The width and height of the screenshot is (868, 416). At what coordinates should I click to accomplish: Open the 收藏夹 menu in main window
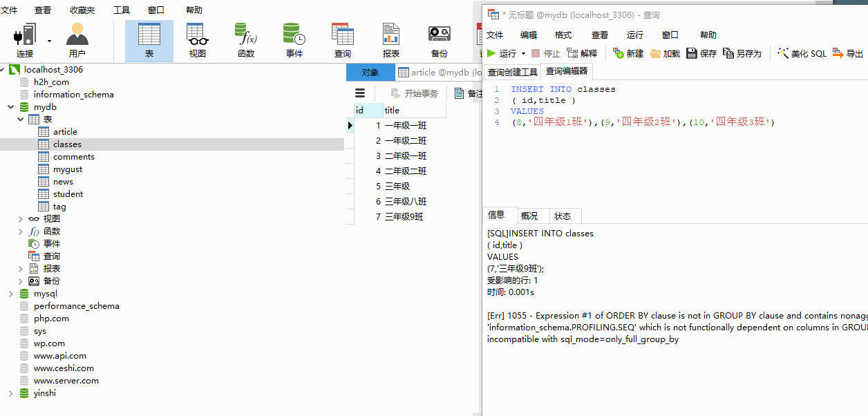coord(82,10)
